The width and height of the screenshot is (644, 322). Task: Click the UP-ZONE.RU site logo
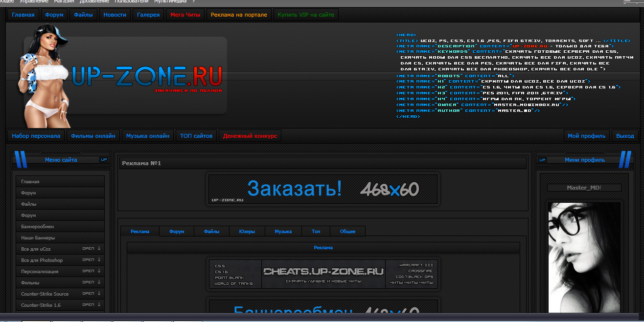click(x=147, y=77)
